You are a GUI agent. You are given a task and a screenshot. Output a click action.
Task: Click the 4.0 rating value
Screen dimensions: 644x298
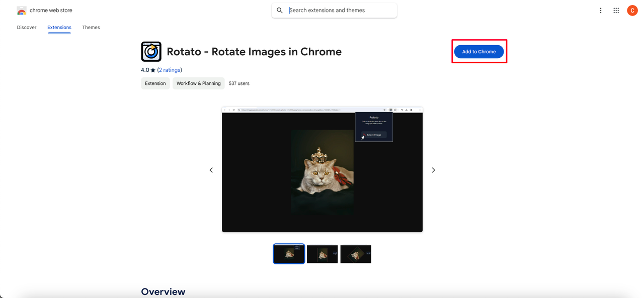click(x=145, y=70)
